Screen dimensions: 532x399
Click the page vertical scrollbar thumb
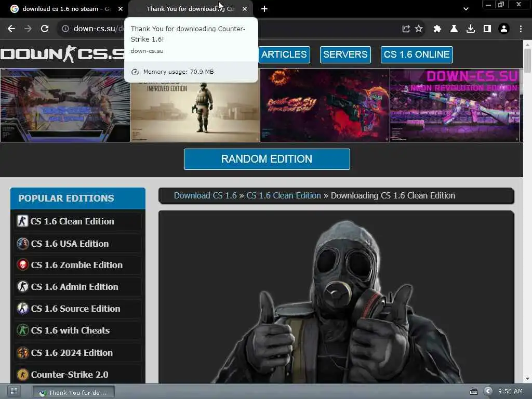coord(527,61)
